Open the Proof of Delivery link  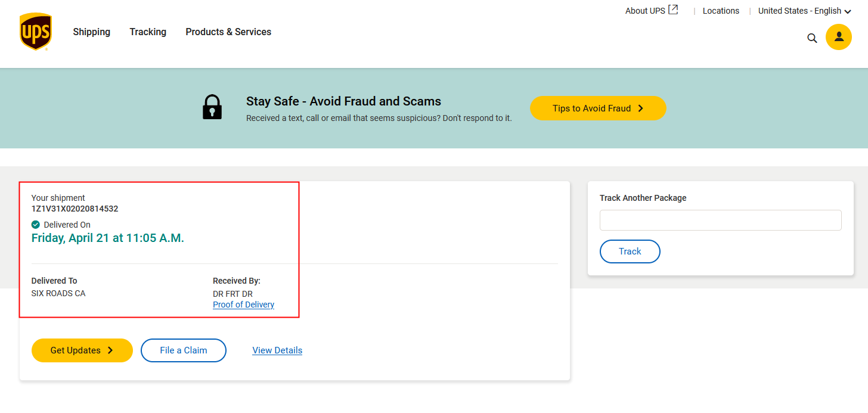(243, 305)
